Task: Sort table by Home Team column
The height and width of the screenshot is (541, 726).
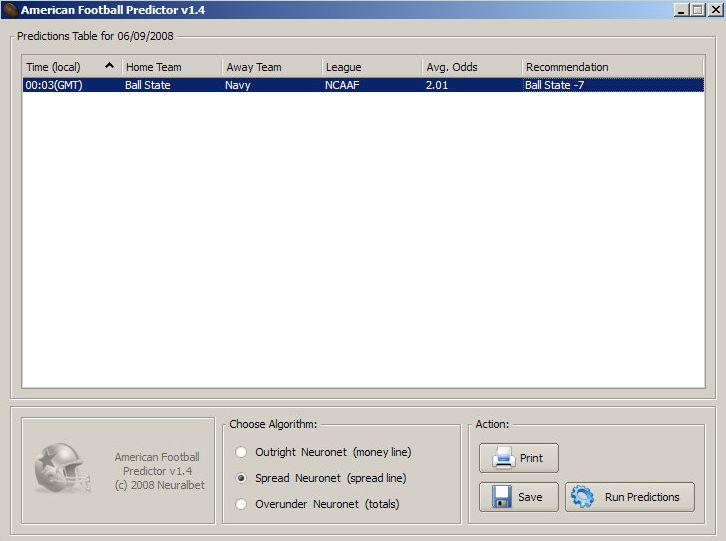Action: tap(171, 67)
